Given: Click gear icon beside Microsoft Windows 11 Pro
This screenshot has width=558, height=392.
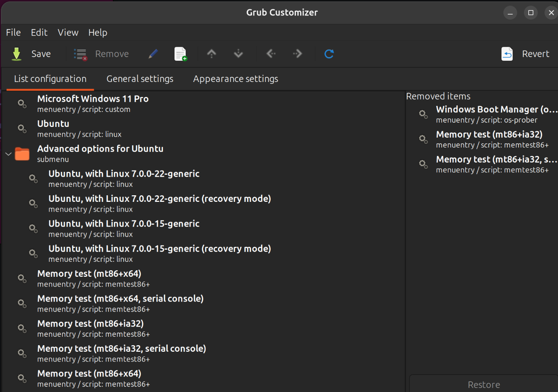Looking at the screenshot, I should (22, 104).
